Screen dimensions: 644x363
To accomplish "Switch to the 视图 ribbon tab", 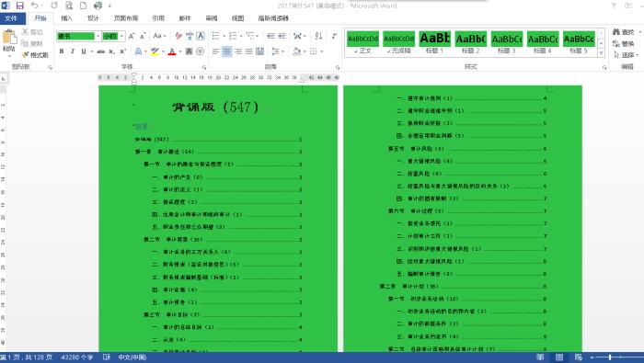I will pos(237,18).
